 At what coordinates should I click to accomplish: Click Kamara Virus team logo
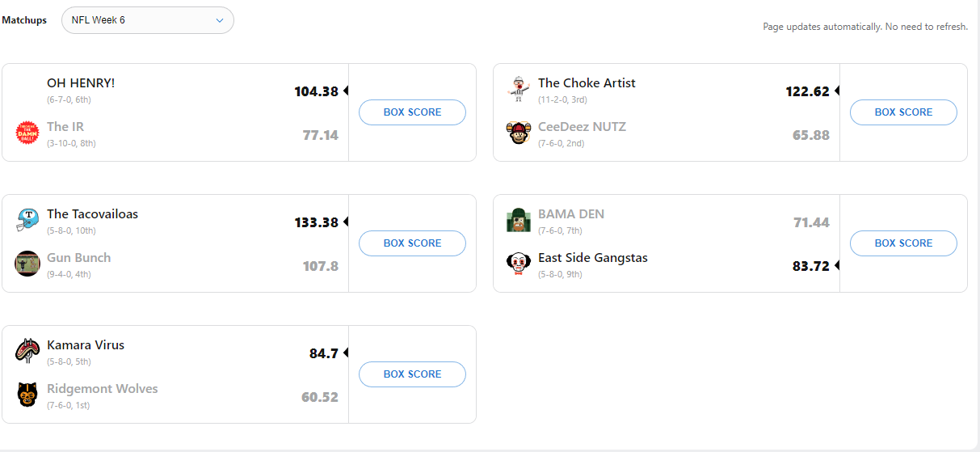pos(27,351)
